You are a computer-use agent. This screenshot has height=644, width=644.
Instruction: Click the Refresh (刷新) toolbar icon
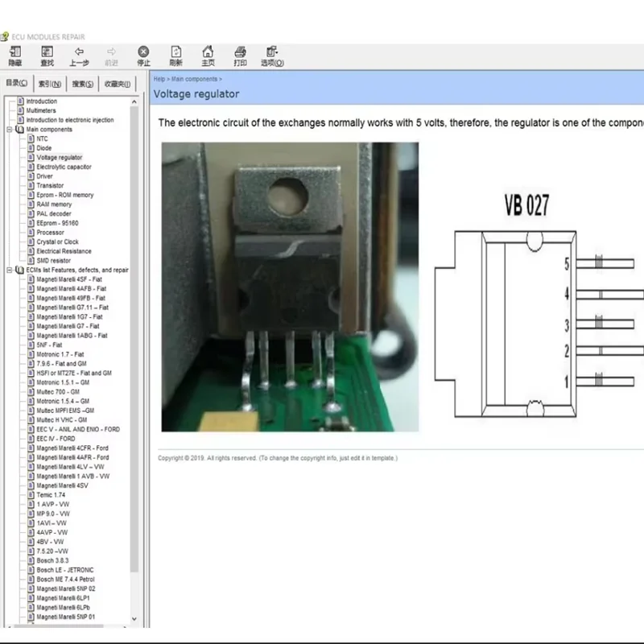(175, 56)
